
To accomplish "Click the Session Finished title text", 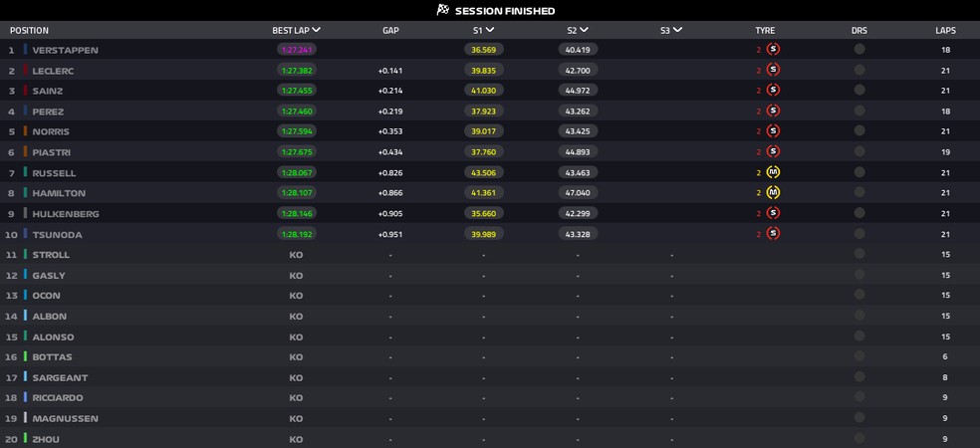I will pyautogui.click(x=505, y=11).
